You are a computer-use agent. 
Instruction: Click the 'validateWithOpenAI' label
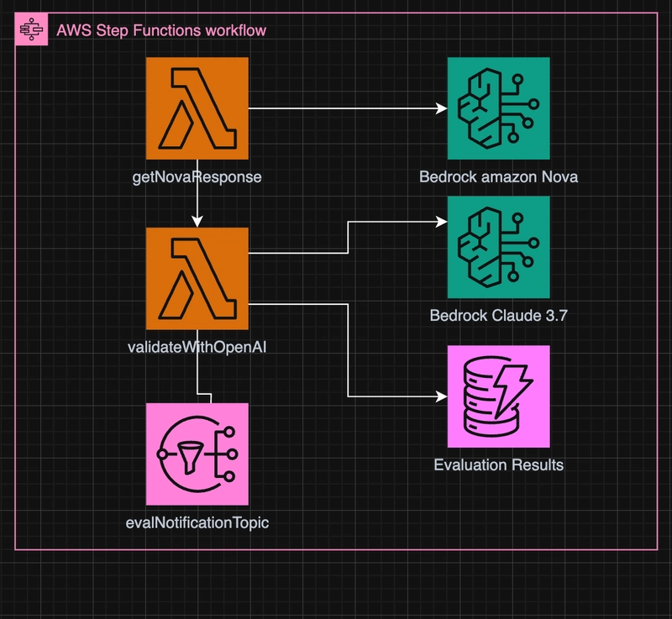(x=197, y=347)
